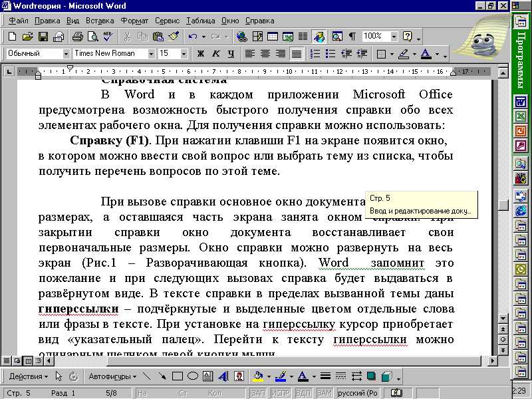
Task: Open the Вставка menu
Action: pyautogui.click(x=100, y=21)
